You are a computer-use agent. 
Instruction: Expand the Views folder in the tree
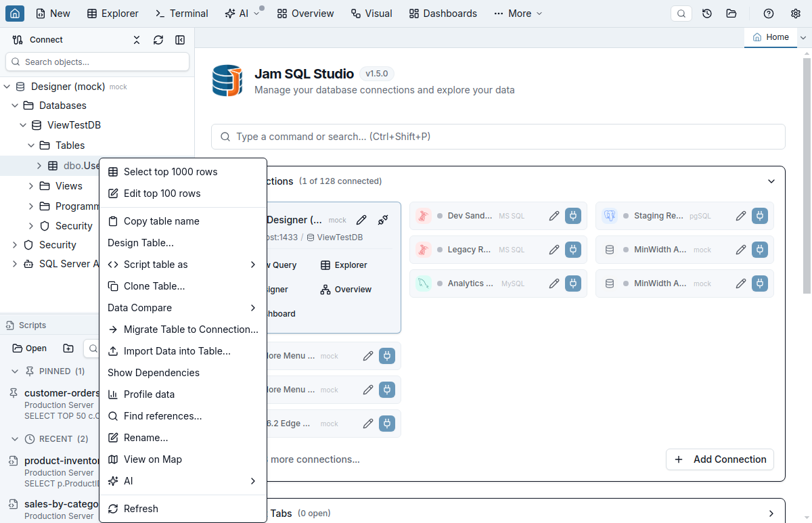tap(31, 186)
